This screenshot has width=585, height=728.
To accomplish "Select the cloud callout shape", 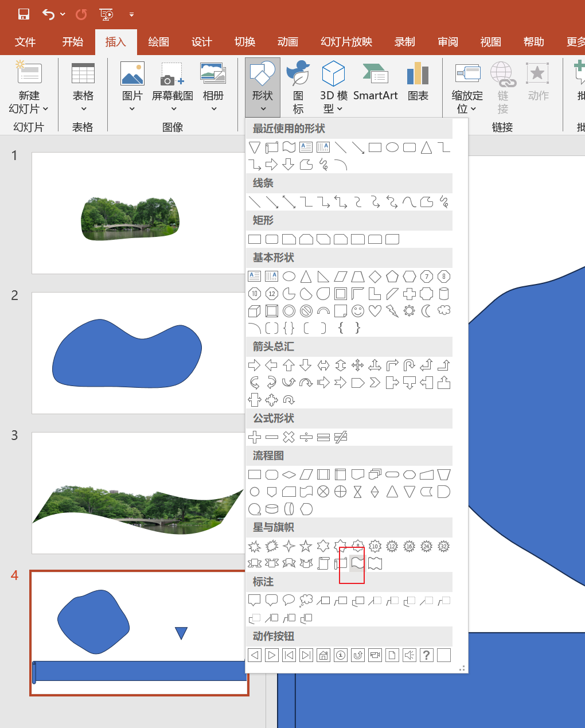I will pyautogui.click(x=306, y=601).
